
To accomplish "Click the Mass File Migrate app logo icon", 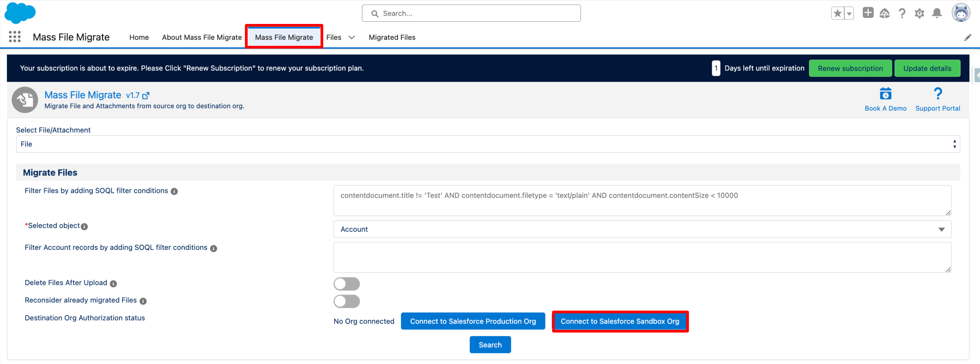I will (25, 100).
